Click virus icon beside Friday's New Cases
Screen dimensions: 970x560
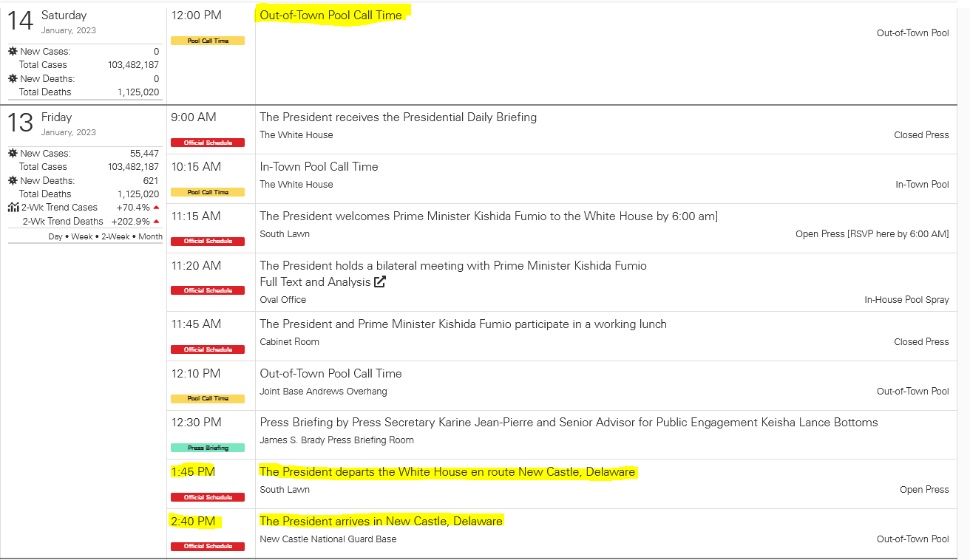point(13,154)
